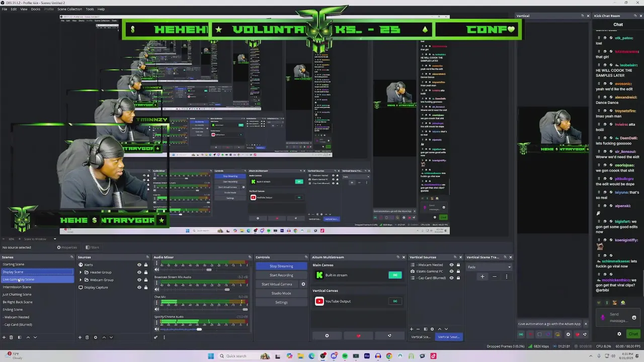
Task: Open Virtual Camera settings gear
Action: tap(303, 284)
